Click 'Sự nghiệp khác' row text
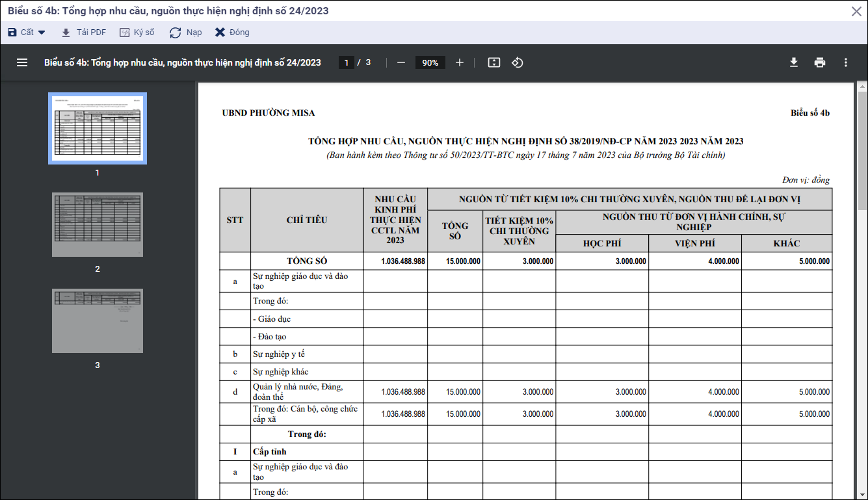868x500 pixels. point(281,372)
